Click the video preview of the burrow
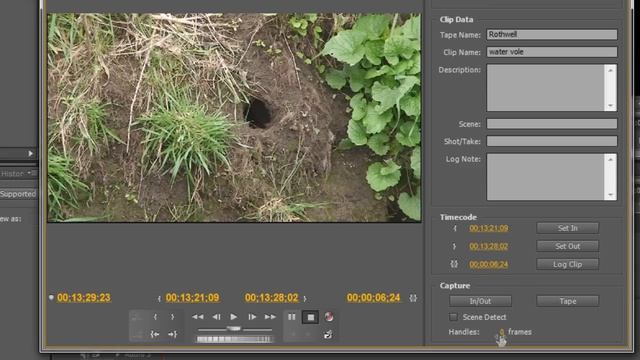This screenshot has height=360, width=640. click(234, 118)
